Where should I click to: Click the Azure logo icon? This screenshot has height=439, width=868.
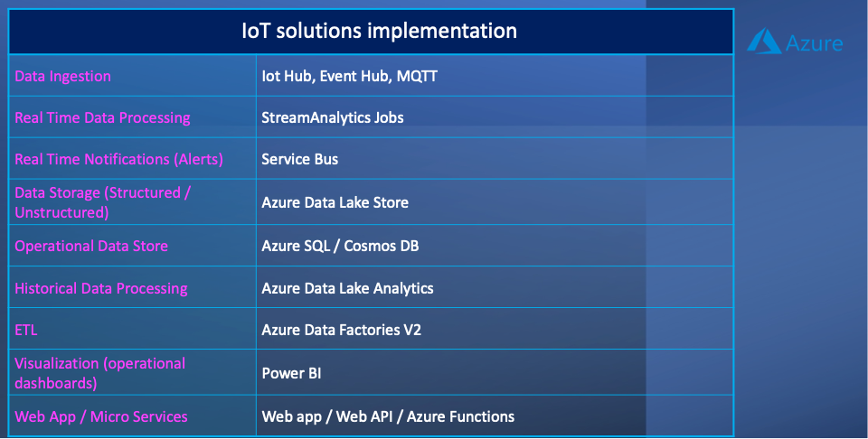click(764, 41)
